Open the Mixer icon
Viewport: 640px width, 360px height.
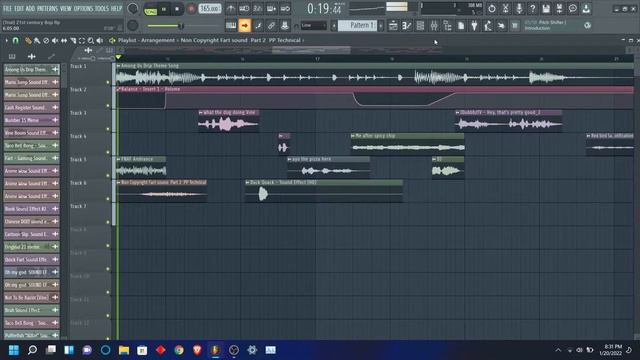click(434, 26)
